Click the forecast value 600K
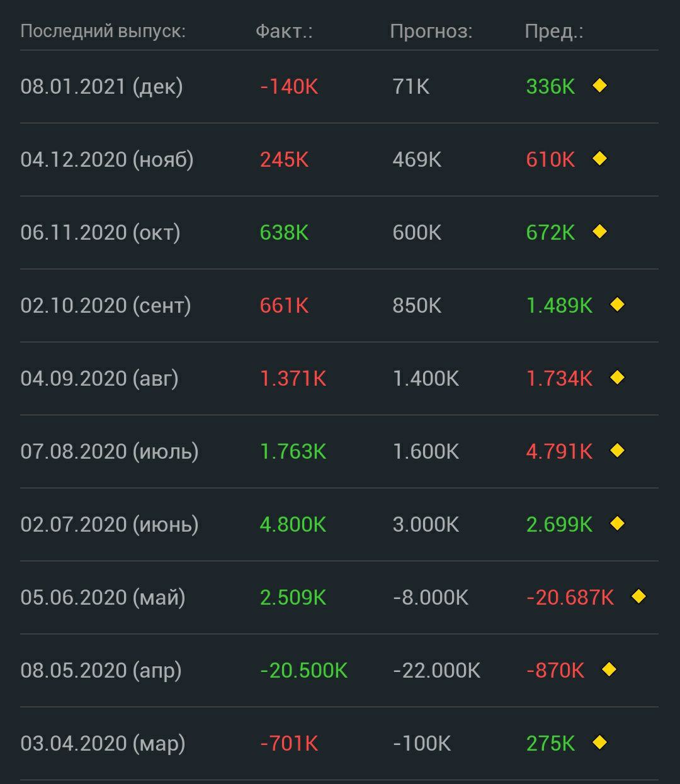The width and height of the screenshot is (680, 784). tap(417, 233)
